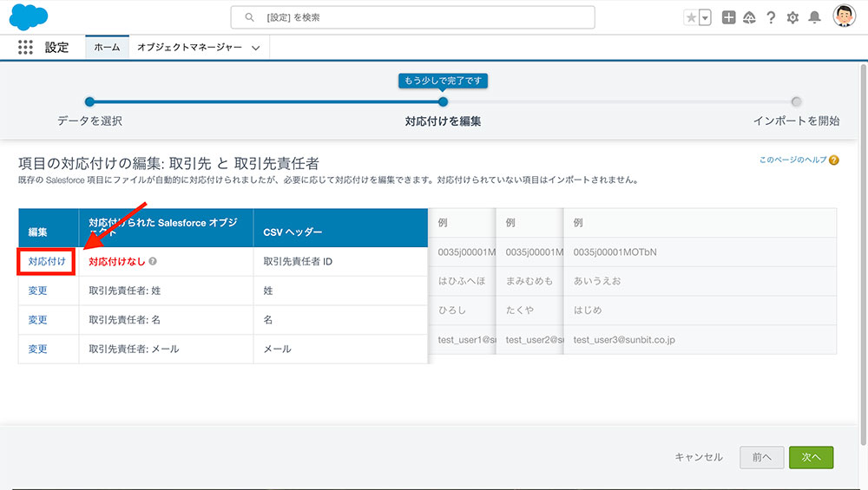Click the Salesforce cloud logo
This screenshot has width=868, height=490.
[x=29, y=16]
